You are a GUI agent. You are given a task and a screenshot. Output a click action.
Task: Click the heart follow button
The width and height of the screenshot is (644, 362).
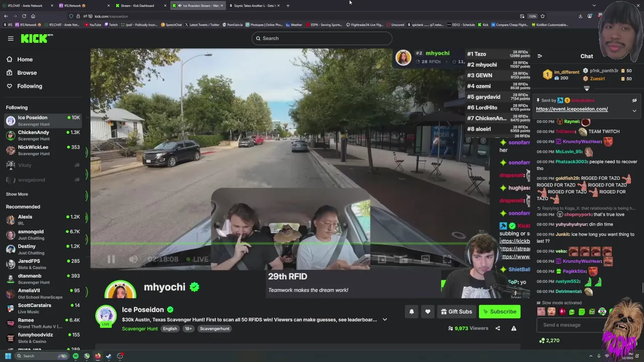[428, 312]
